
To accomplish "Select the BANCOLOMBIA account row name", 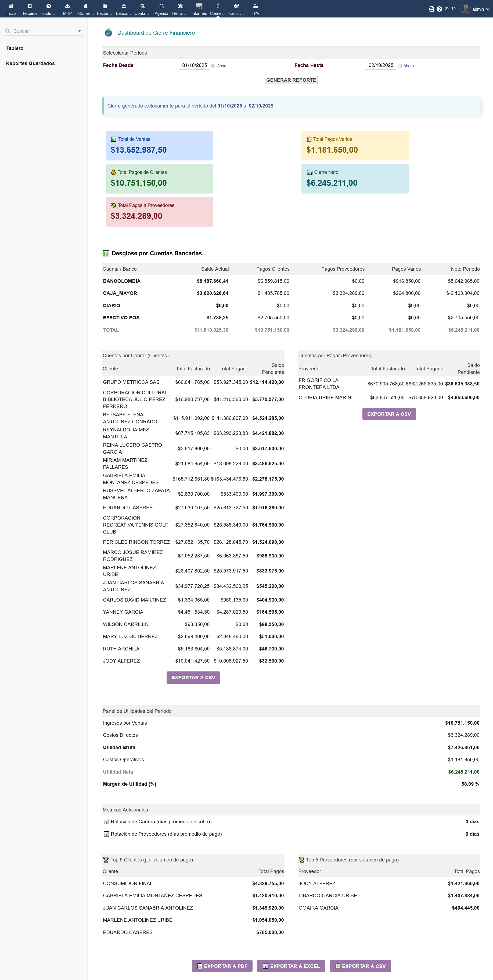I will click(122, 281).
